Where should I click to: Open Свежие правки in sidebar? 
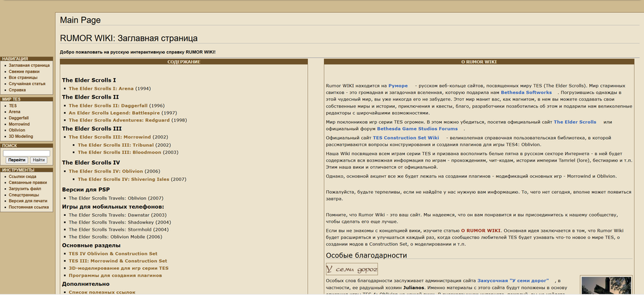tap(24, 71)
